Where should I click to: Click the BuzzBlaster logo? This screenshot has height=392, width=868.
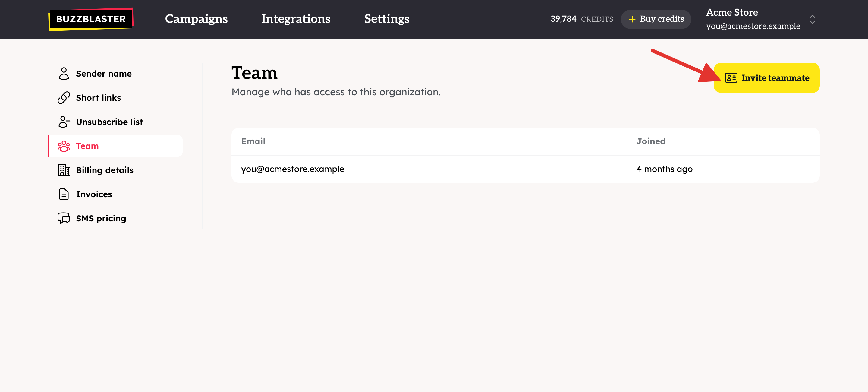pos(91,19)
